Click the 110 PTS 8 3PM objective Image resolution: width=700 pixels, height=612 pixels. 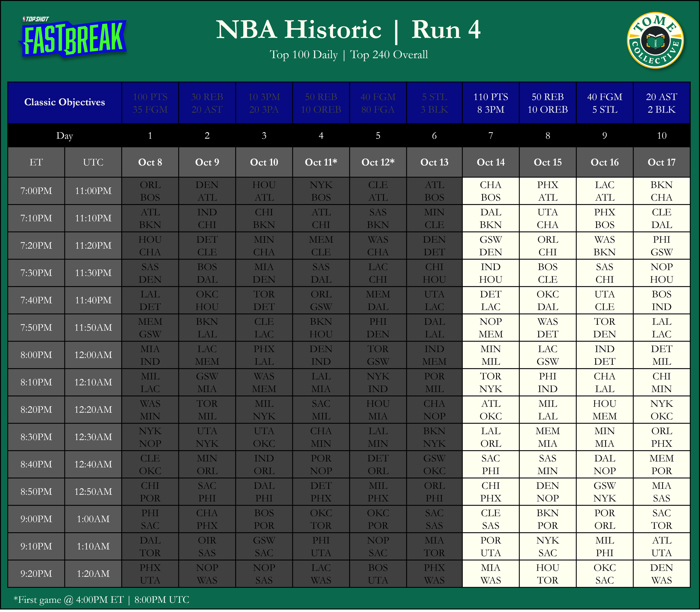pos(491,103)
